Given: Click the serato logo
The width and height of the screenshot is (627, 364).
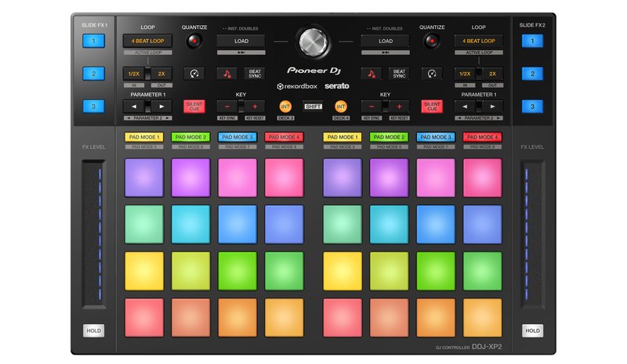Looking at the screenshot, I should (337, 86).
